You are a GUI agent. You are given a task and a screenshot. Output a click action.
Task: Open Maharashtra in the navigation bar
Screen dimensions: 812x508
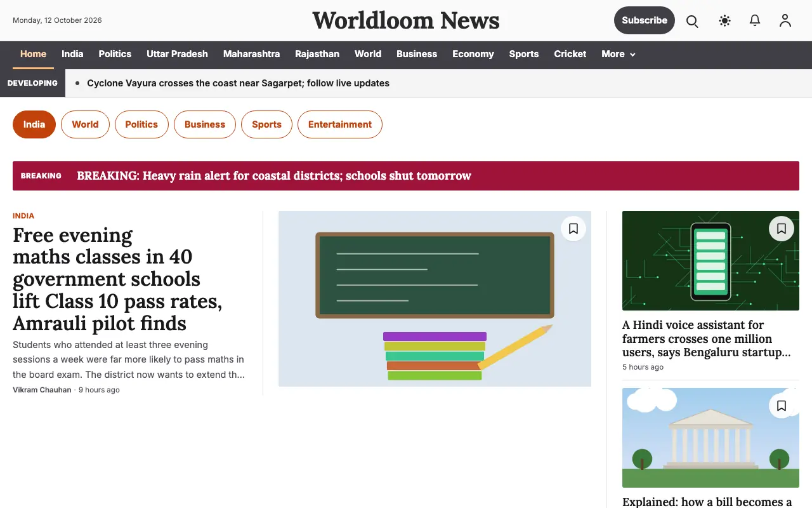tap(251, 54)
